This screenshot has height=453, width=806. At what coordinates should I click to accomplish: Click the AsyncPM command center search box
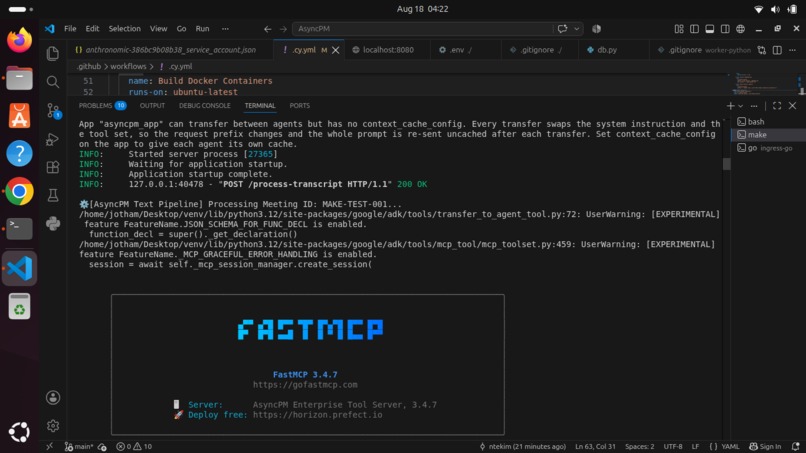[424, 29]
